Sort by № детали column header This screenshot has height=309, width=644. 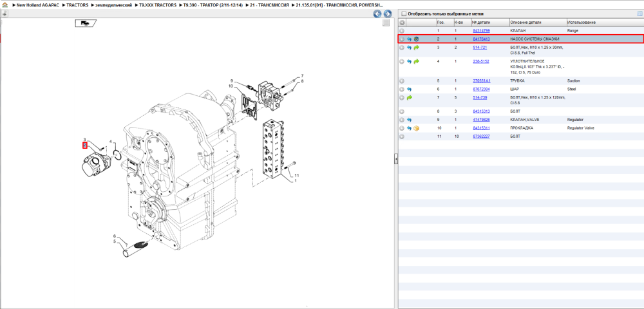coord(481,23)
